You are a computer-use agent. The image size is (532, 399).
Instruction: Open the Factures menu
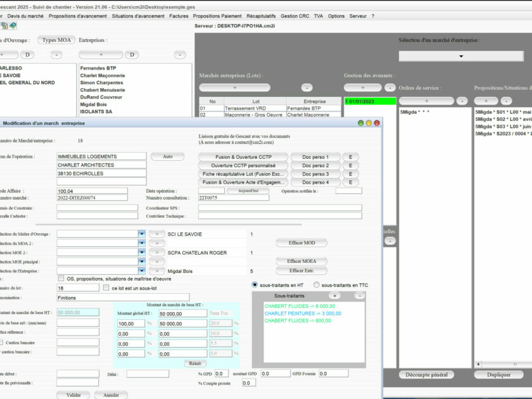(179, 16)
